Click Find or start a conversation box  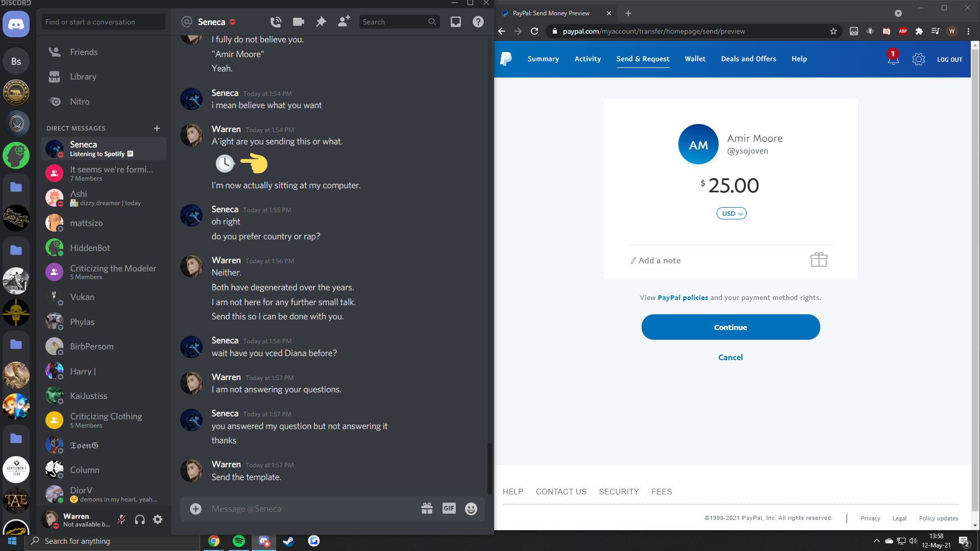tap(104, 22)
